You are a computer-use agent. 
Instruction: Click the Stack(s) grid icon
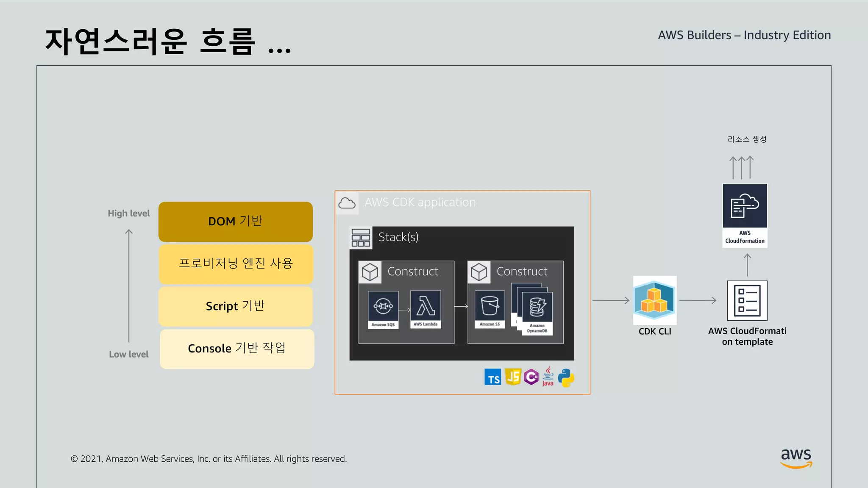pos(361,238)
